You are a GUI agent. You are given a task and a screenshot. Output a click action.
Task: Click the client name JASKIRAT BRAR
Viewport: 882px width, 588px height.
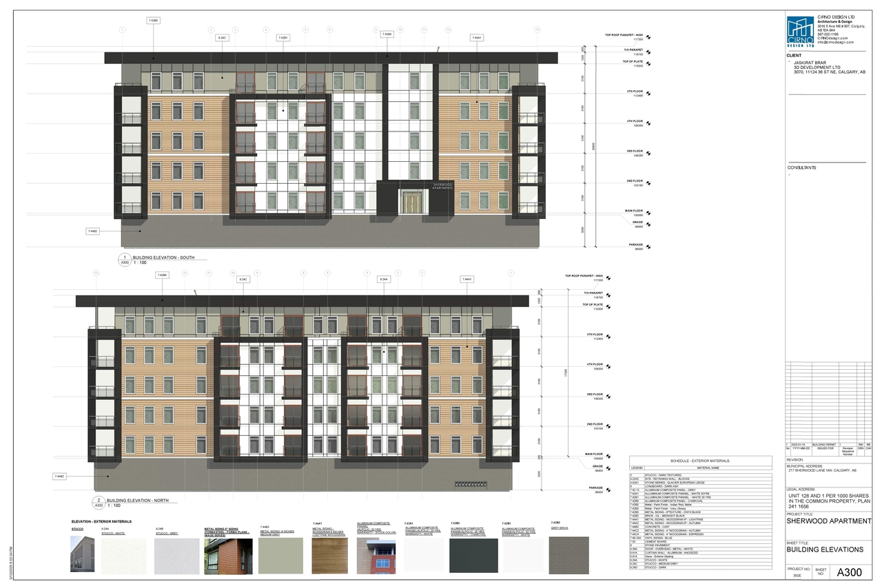[x=810, y=62]
